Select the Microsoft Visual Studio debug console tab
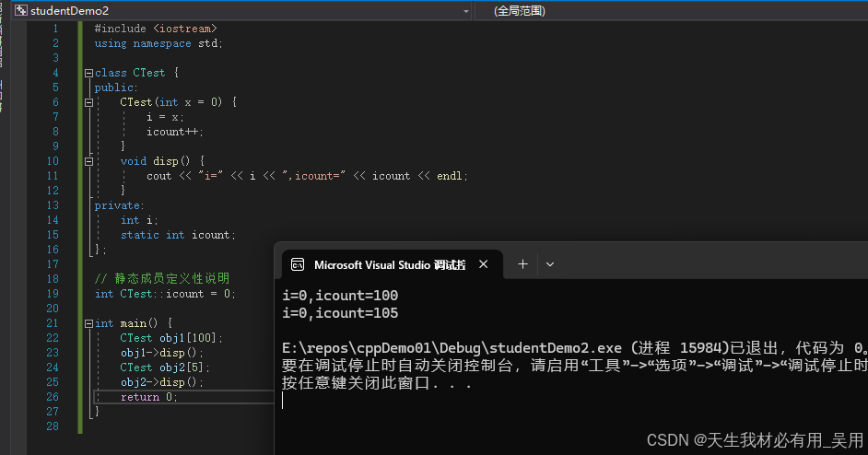The image size is (868, 455). coord(392,264)
